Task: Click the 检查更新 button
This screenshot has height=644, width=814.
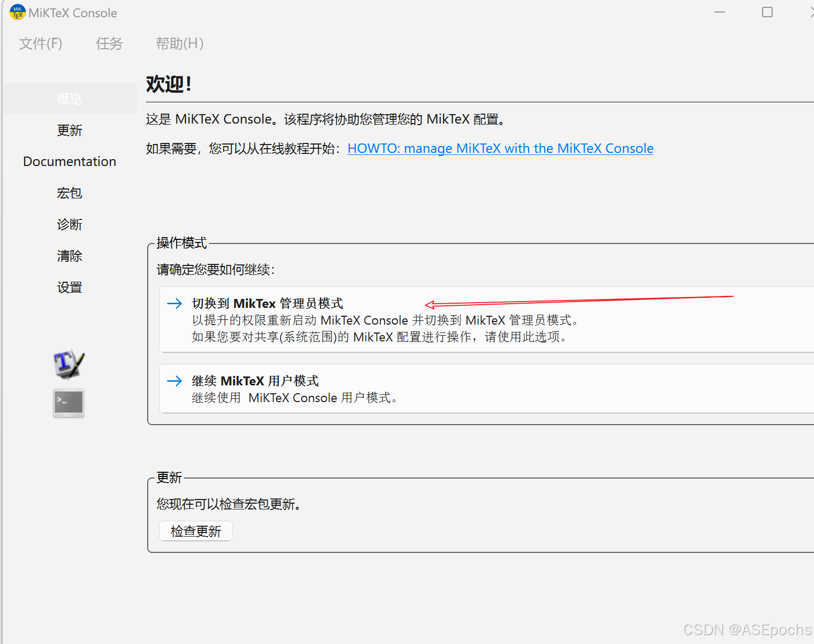Action: pyautogui.click(x=196, y=531)
